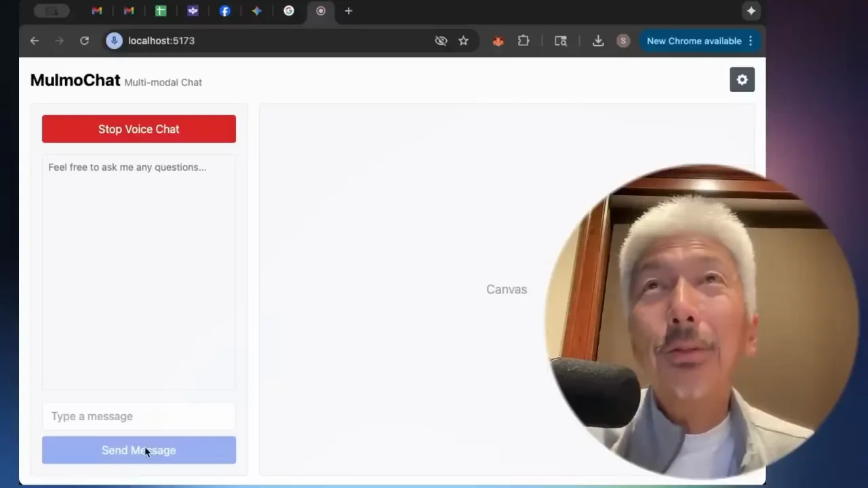Click the Canvas placeholder text
868x488 pixels.
507,289
